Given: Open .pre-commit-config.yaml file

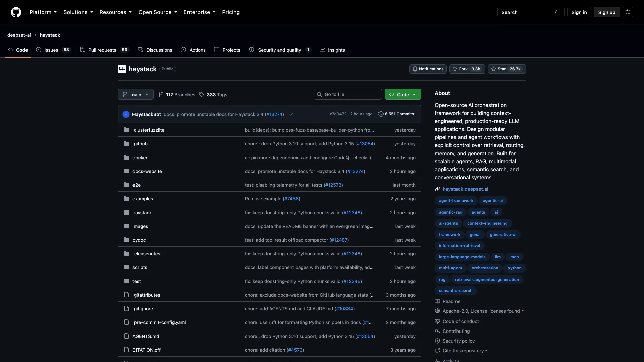Looking at the screenshot, I should pos(159,322).
